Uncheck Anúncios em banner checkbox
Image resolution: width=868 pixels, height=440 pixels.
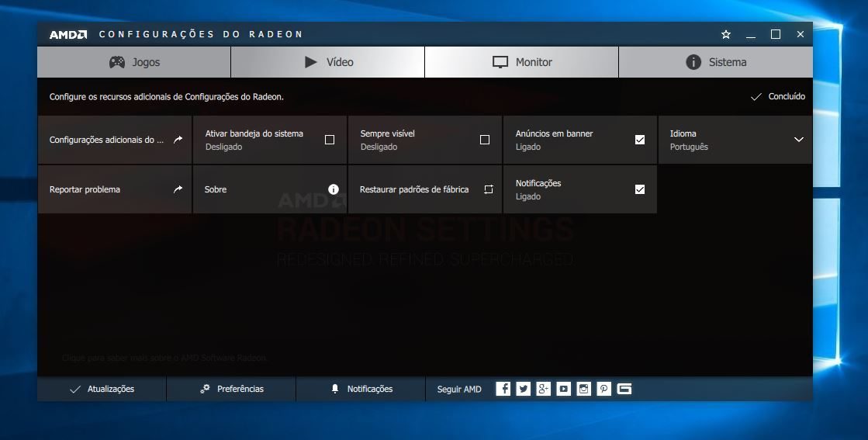pos(639,140)
